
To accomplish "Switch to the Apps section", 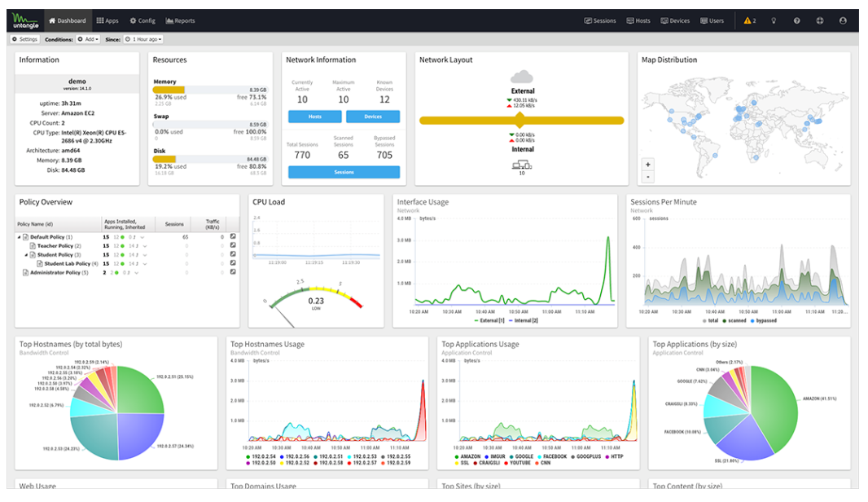I will tap(107, 20).
